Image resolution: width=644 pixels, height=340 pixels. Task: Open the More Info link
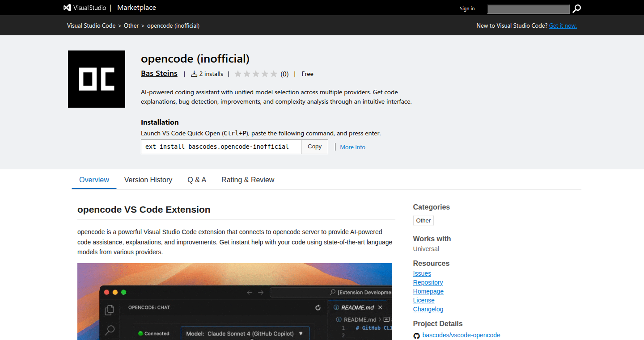(x=352, y=147)
